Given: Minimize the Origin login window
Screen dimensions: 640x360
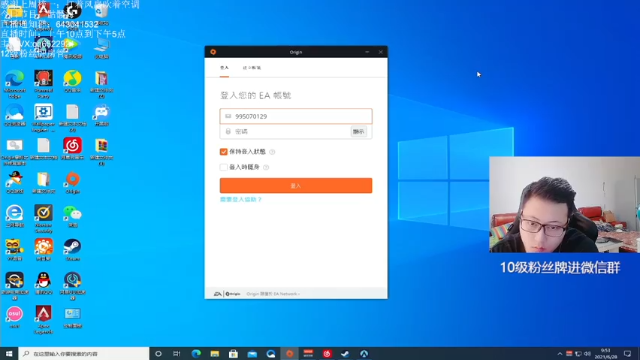Looking at the screenshot, I should click(367, 52).
